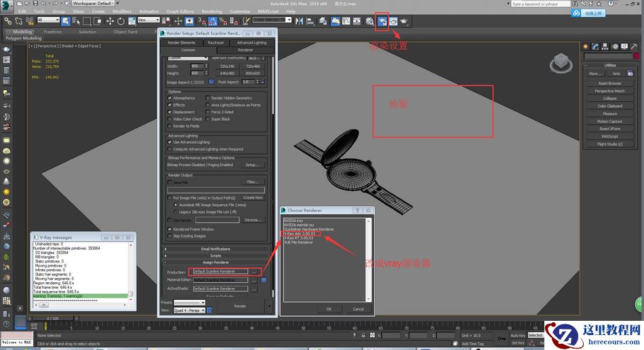Uncheck Rendered Frame Window
The image size is (644, 350).
170,229
